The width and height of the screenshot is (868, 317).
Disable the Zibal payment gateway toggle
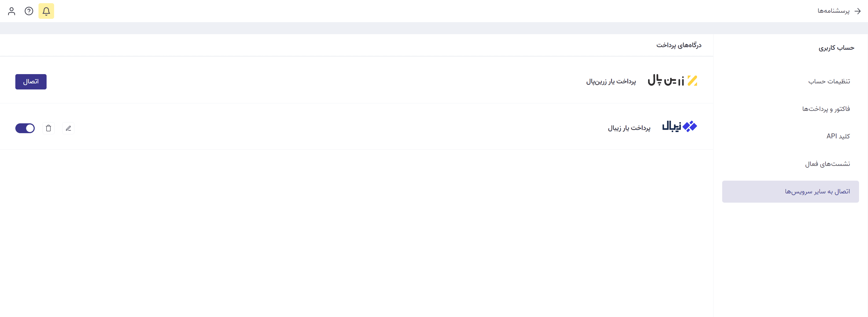coord(25,128)
